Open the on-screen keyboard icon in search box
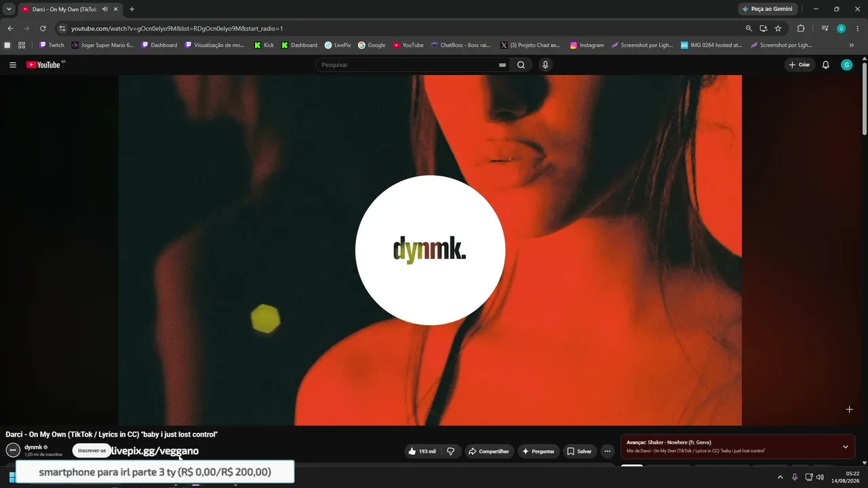Viewport: 868px width, 488px height. coord(502,65)
